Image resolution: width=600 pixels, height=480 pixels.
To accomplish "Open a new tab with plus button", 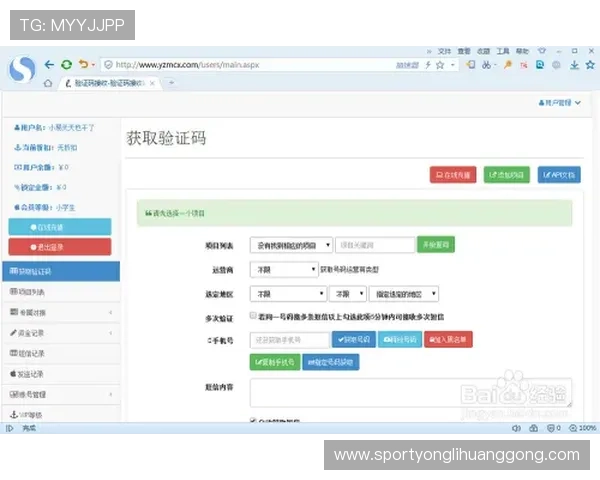I will (171, 82).
